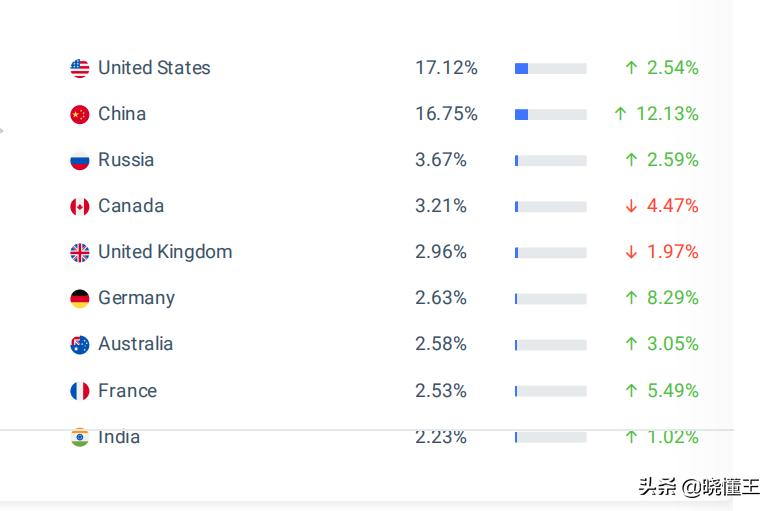The image size is (775, 511).
Task: Click the United States share progress bar
Action: click(550, 69)
